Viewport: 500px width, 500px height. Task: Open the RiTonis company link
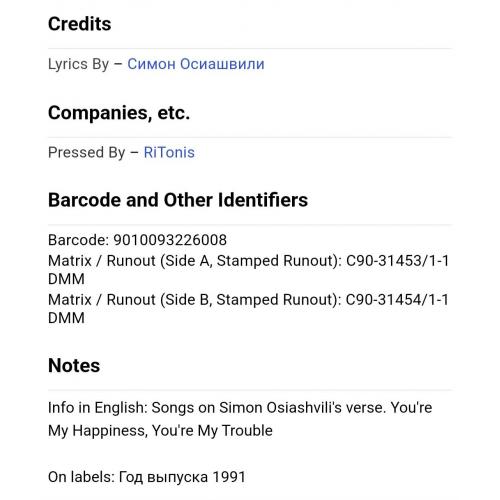pyautogui.click(x=169, y=152)
